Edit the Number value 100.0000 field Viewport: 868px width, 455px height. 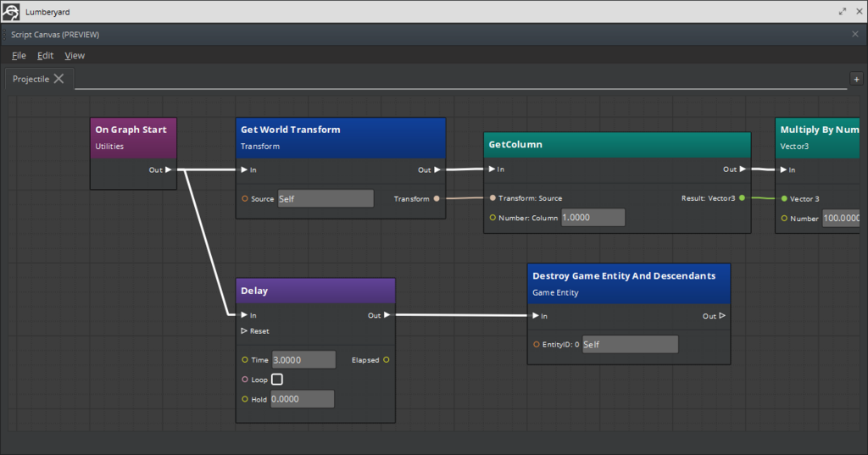pos(842,219)
